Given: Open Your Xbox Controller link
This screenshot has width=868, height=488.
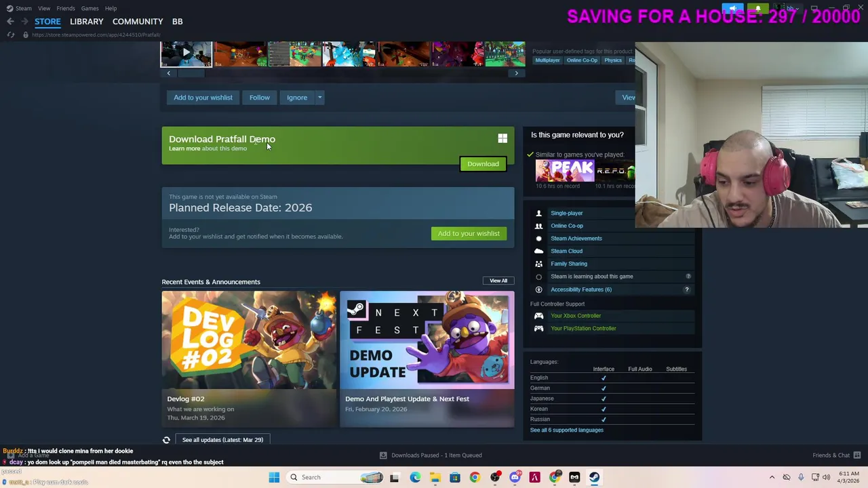Looking at the screenshot, I should pos(576,316).
